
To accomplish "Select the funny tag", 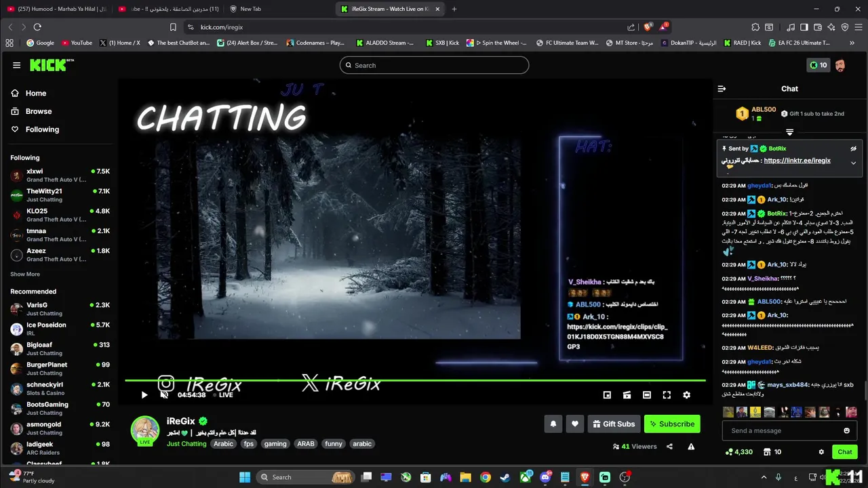I will (334, 444).
